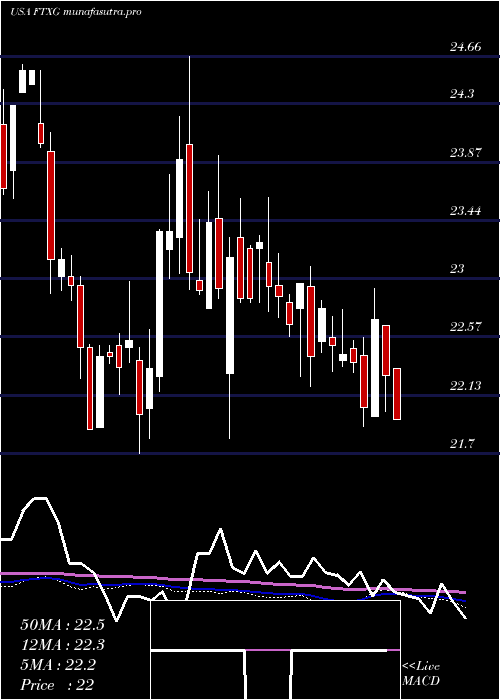Click the <<Live MACD label
This screenshot has width=500, height=700.
(421, 674)
